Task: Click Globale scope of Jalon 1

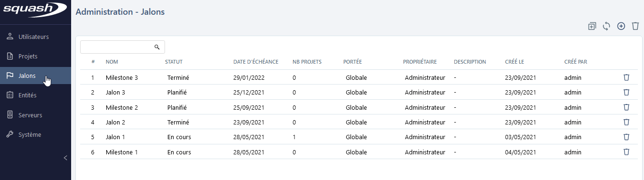Action: (x=356, y=137)
